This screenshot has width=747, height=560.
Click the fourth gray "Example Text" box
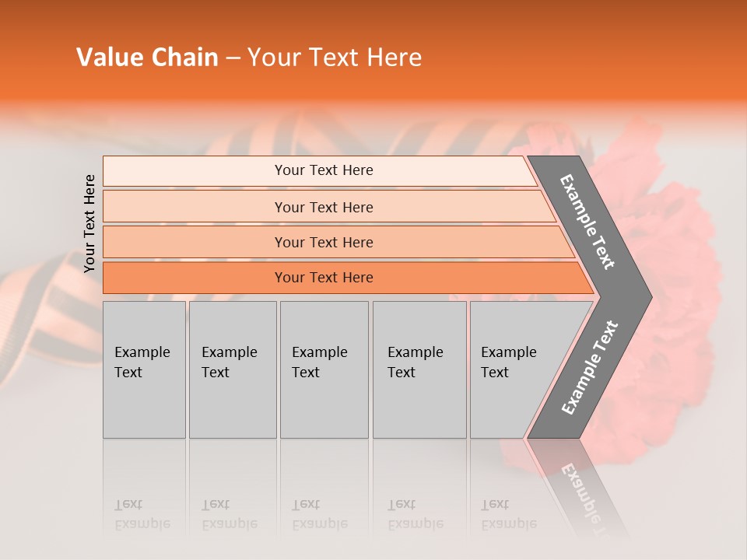(419, 369)
